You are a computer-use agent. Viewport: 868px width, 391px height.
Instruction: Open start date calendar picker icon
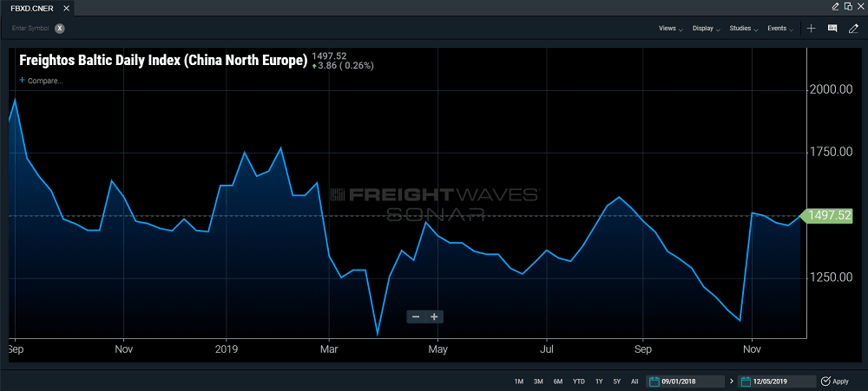[x=654, y=381]
